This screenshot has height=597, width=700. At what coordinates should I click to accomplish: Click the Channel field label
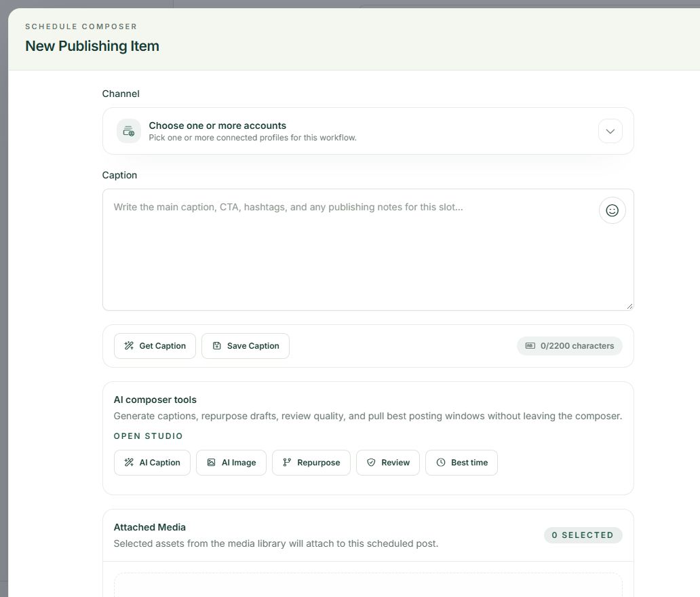click(x=121, y=94)
